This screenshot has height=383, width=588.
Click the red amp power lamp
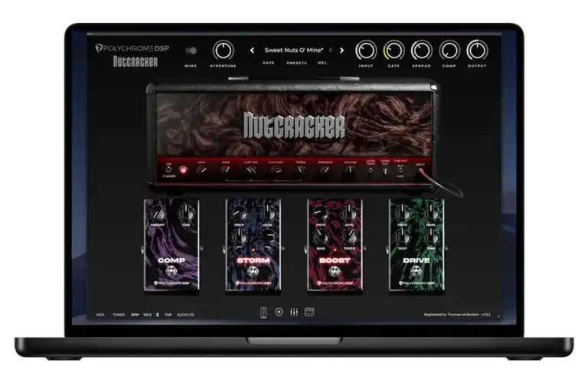183,170
